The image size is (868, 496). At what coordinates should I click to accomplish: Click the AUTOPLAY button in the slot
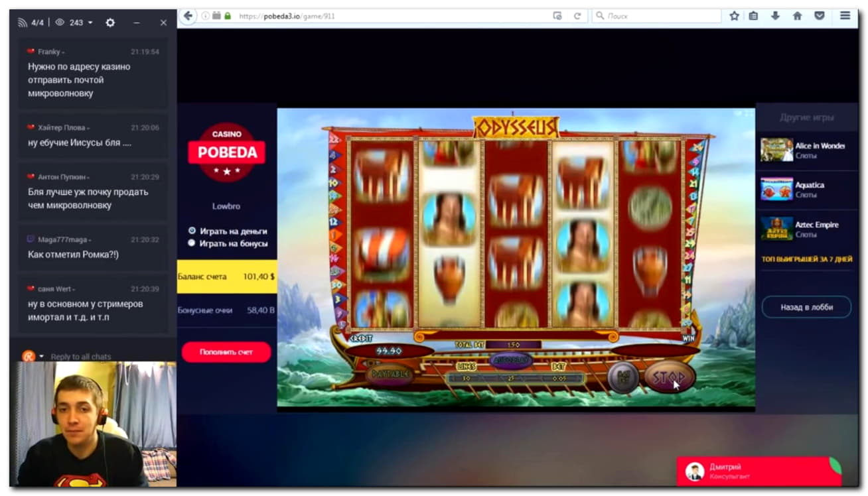511,360
